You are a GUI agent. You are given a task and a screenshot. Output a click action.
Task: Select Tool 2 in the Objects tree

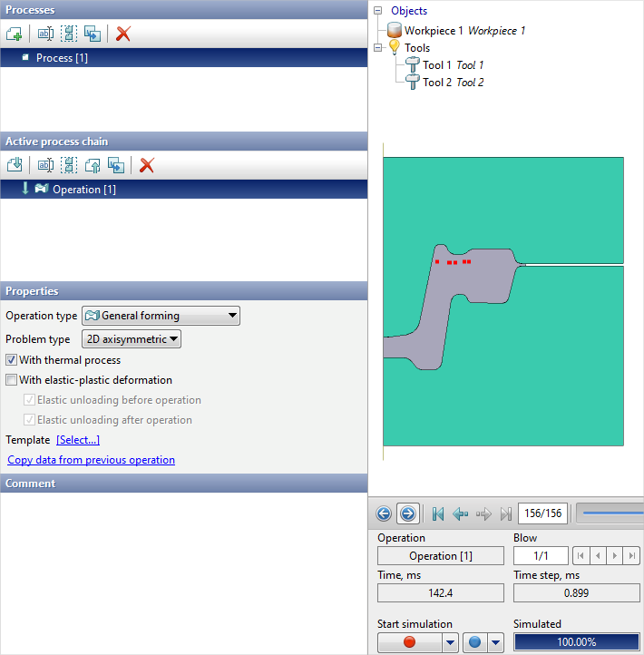click(x=437, y=83)
